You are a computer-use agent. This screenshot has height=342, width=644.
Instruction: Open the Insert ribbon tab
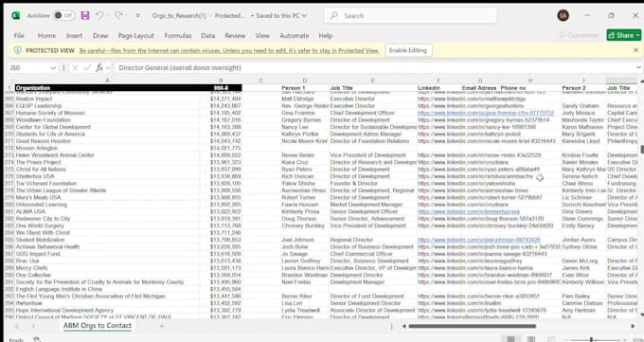point(74,36)
